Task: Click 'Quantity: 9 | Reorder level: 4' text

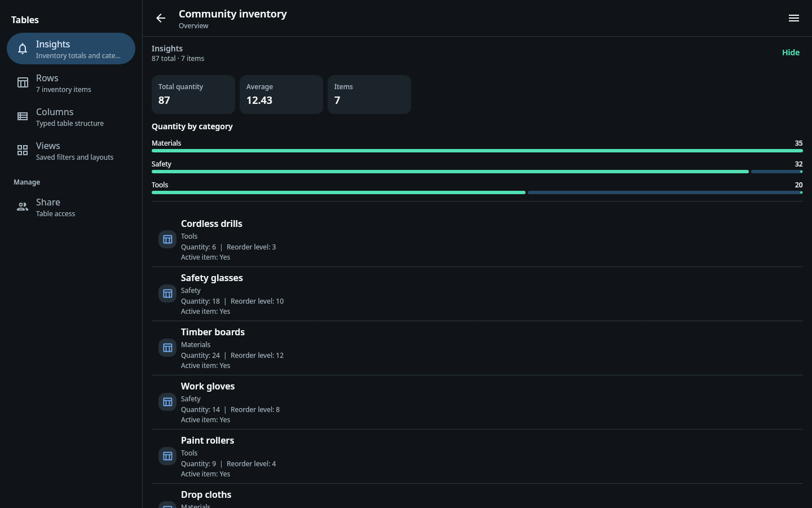Action: (x=228, y=464)
